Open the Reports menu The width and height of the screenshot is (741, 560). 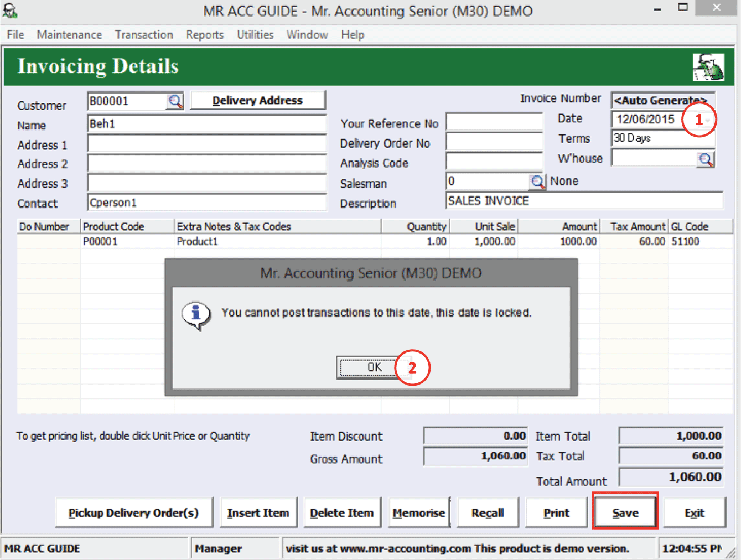pos(205,35)
